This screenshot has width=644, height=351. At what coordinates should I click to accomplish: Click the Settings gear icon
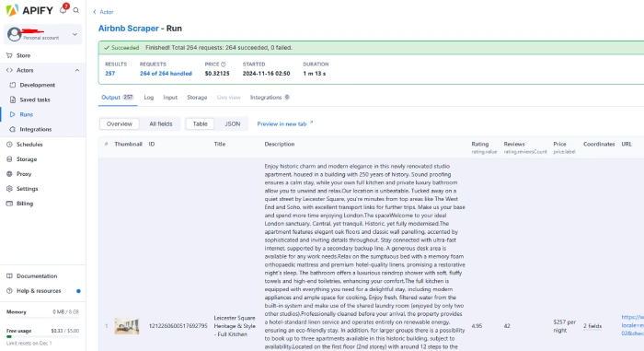pos(9,189)
